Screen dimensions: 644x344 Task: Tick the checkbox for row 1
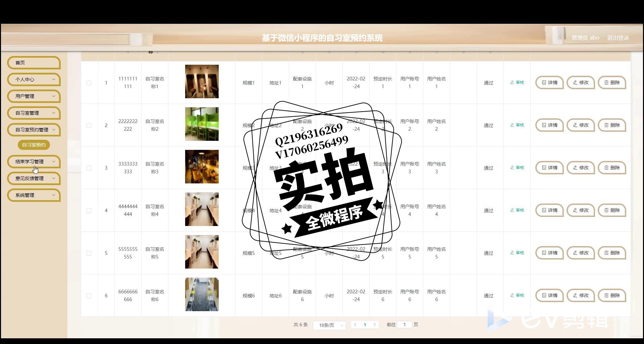pos(89,83)
